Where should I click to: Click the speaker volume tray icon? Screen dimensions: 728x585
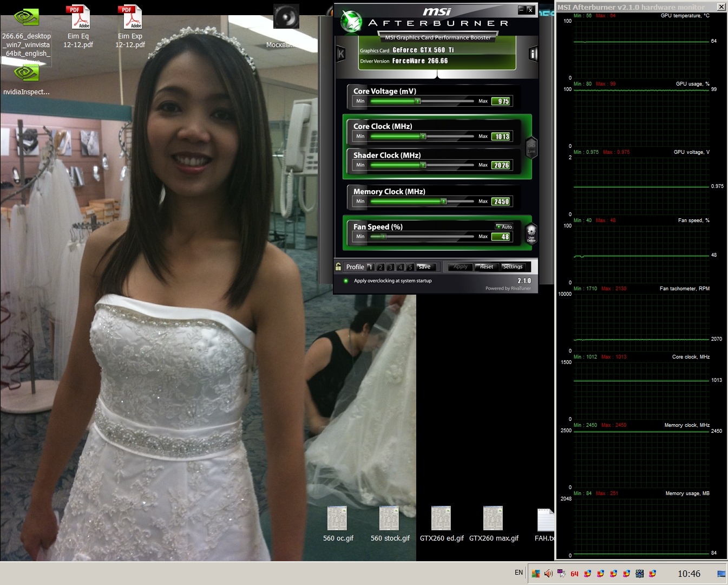548,574
